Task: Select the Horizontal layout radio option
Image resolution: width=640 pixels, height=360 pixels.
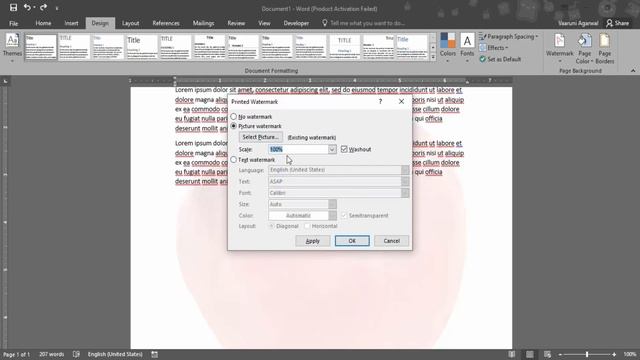Action: pos(307,226)
